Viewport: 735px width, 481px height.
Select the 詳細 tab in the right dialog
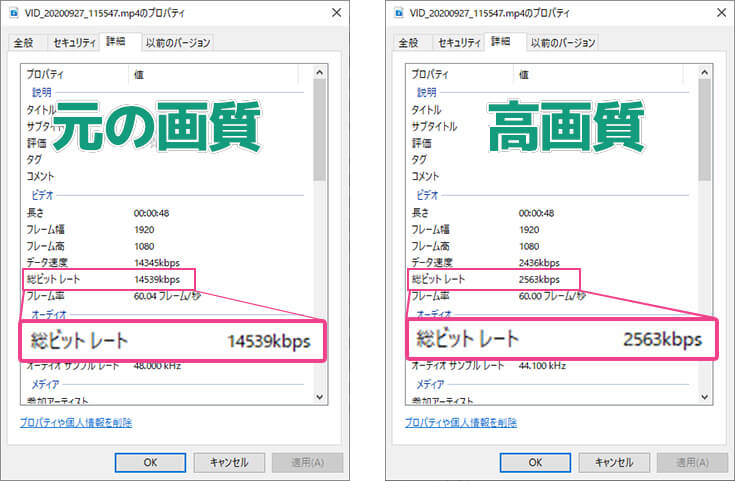click(500, 42)
